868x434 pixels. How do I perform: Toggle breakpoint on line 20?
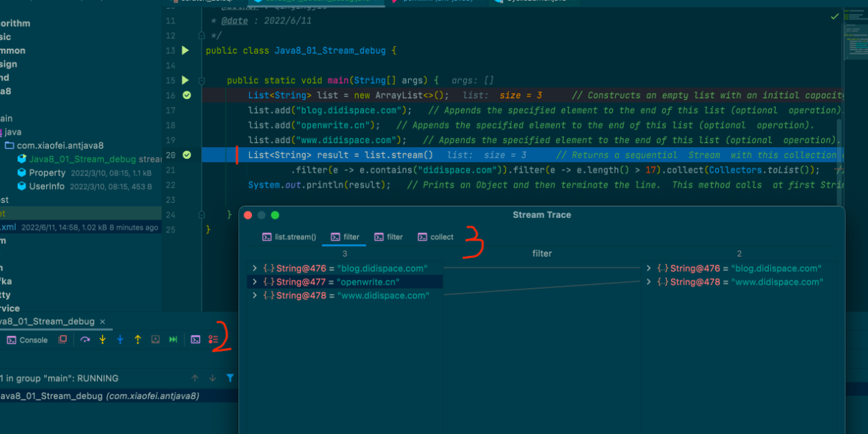click(187, 155)
